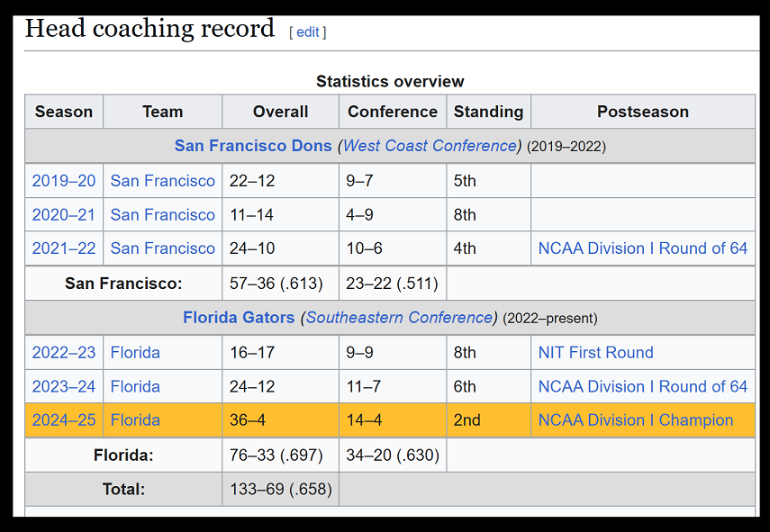
Task: Open the San Francisco Dons link
Action: [253, 146]
